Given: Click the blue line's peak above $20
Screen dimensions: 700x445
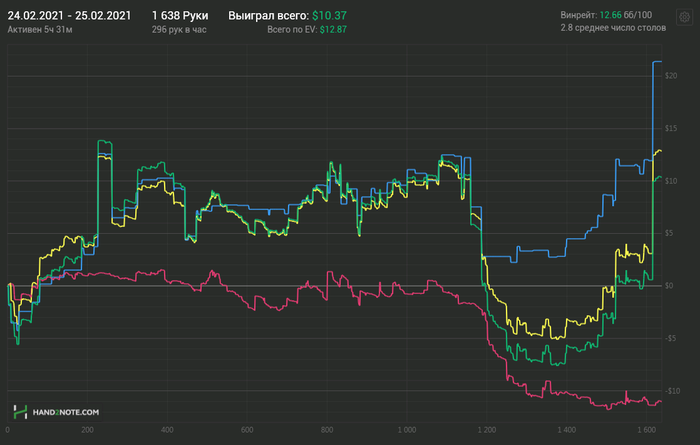Looking at the screenshot, I should pyautogui.click(x=657, y=62).
